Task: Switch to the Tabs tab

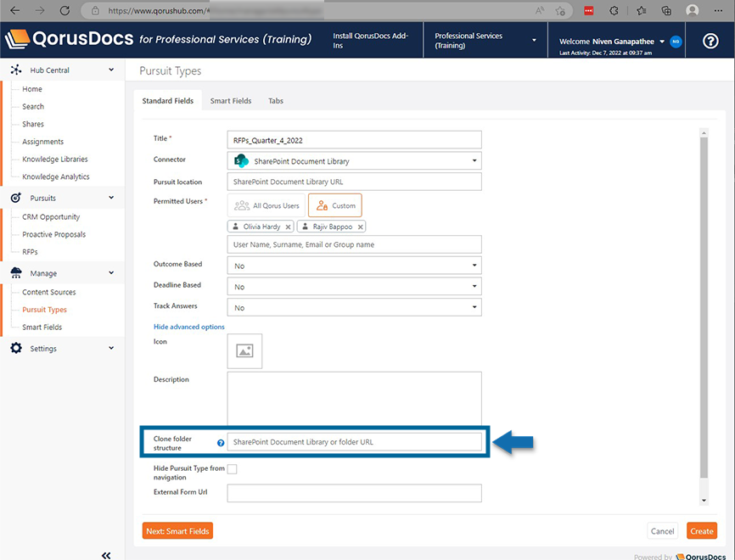Action: pos(276,101)
